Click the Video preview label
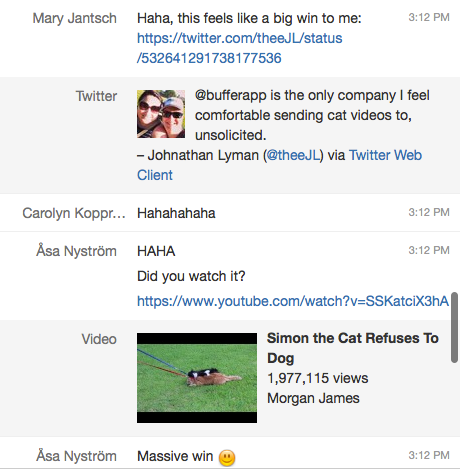The height and width of the screenshot is (469, 460). 99,339
